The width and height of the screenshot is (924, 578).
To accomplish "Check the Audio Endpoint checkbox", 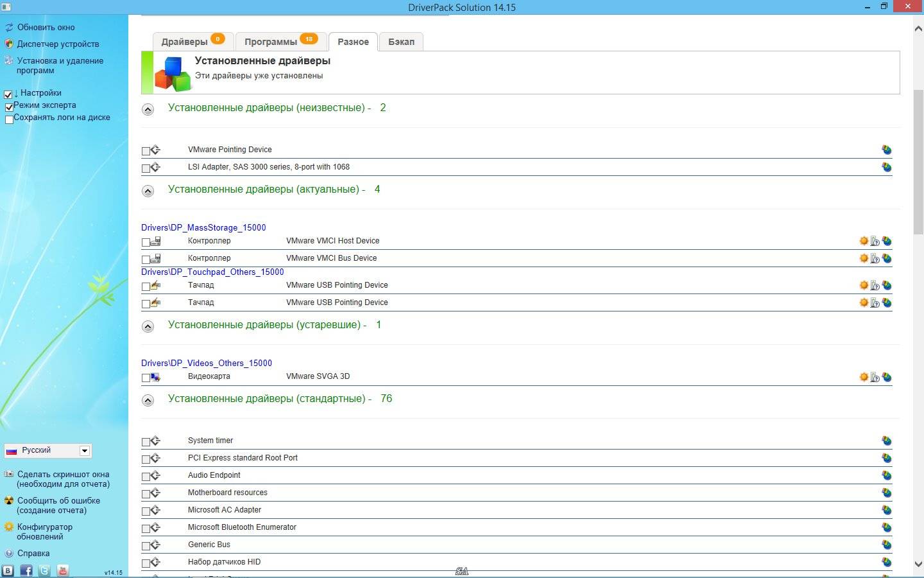I will pos(146,477).
